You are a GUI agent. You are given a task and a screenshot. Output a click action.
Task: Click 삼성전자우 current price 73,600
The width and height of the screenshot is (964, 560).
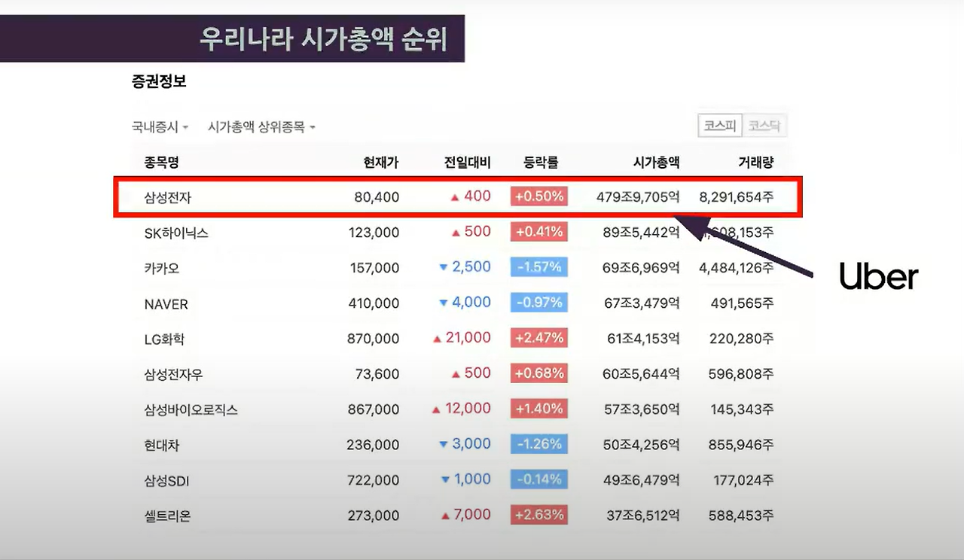(x=377, y=373)
